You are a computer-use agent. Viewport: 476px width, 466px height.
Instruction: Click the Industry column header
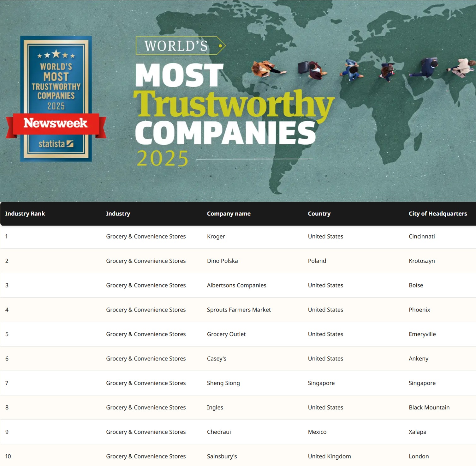click(x=118, y=214)
